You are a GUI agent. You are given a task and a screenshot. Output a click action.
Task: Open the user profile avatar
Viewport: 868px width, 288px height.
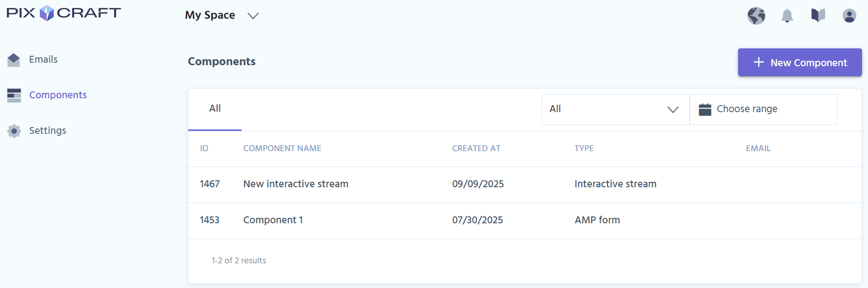[x=849, y=16]
